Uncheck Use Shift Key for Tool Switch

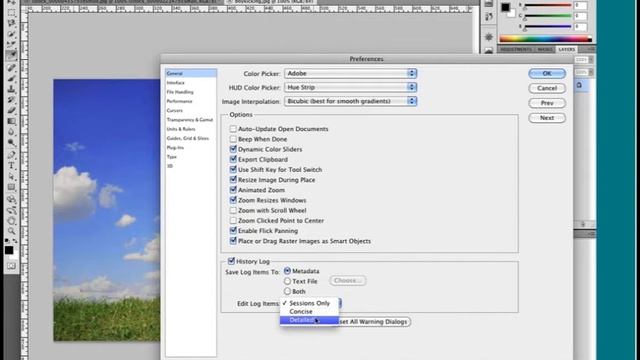click(233, 169)
